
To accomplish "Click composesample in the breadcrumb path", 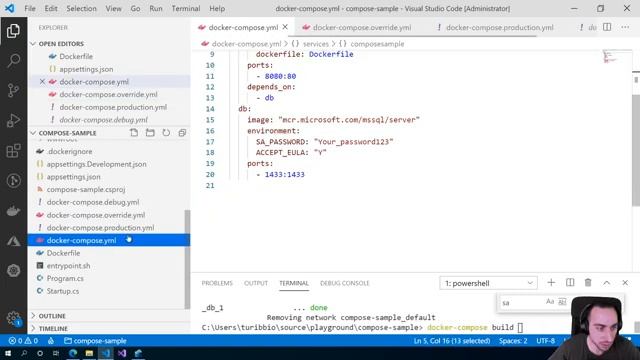I will (x=377, y=44).
